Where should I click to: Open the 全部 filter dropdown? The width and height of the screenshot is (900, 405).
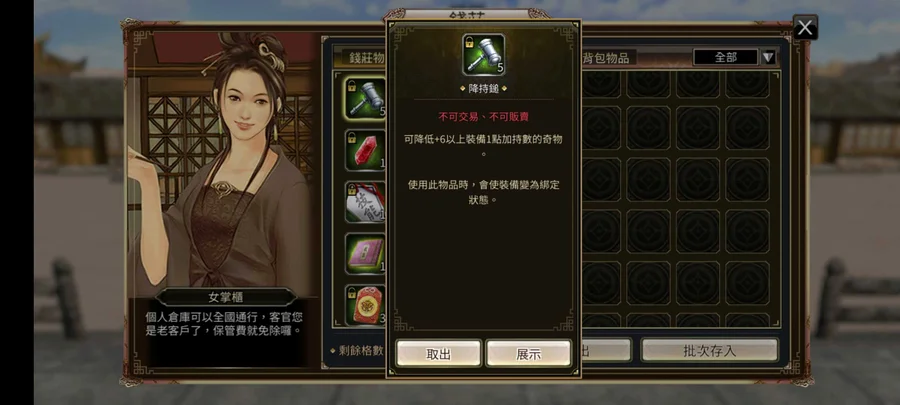coord(726,57)
